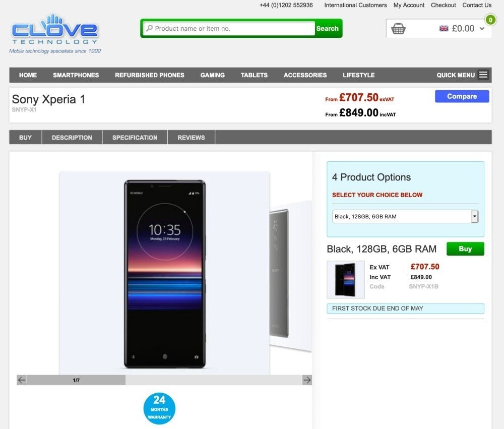This screenshot has width=504, height=429.
Task: Switch to the Reviews tab
Action: coord(191,137)
